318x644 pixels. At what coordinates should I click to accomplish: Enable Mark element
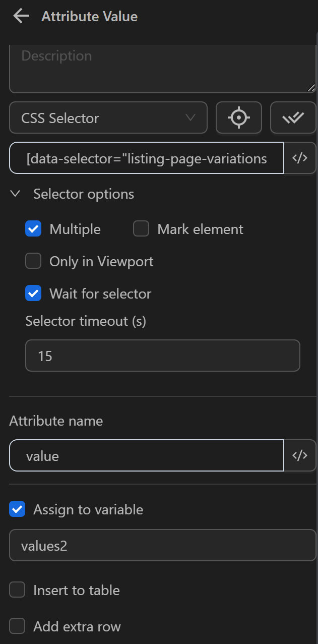(141, 228)
